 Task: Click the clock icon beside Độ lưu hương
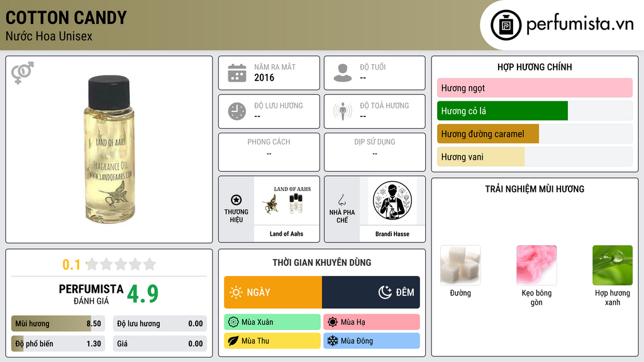237,111
